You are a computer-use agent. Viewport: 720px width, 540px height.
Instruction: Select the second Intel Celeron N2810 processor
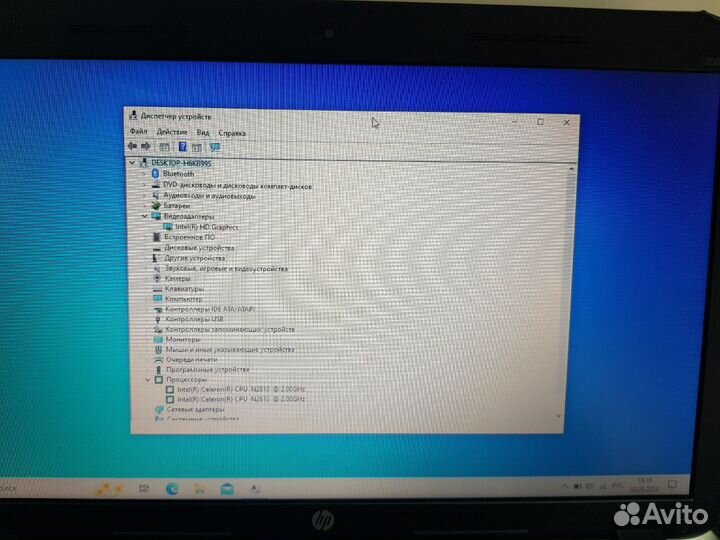pos(236,399)
